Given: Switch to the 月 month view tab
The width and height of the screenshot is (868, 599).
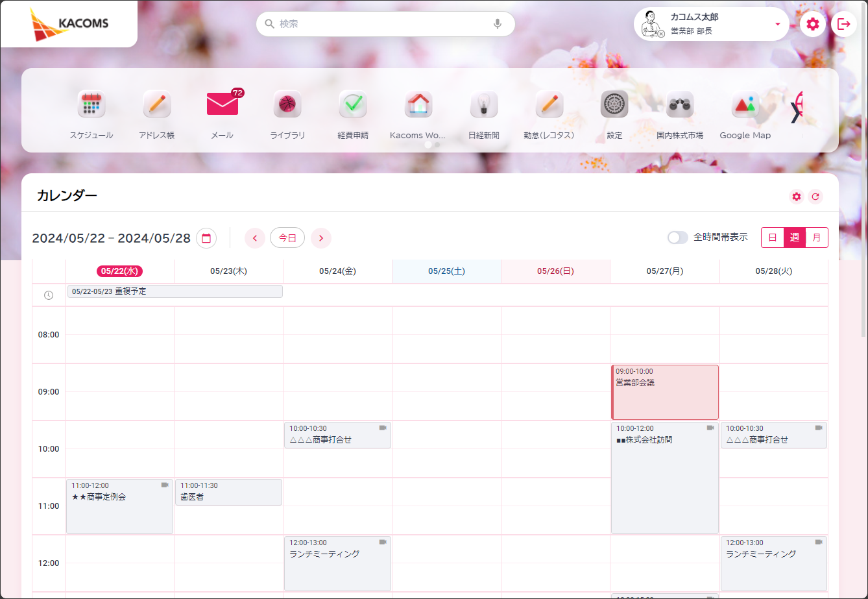Looking at the screenshot, I should coord(816,238).
